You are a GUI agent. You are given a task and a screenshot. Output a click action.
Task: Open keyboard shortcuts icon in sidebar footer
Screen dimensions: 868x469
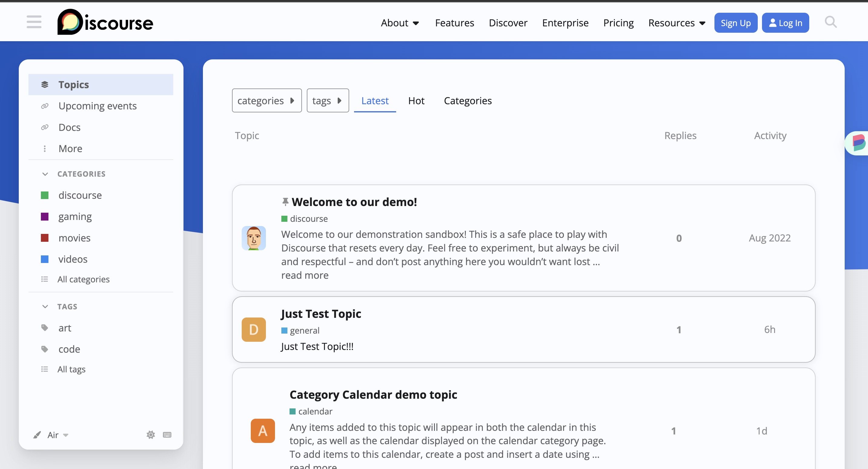[167, 434]
